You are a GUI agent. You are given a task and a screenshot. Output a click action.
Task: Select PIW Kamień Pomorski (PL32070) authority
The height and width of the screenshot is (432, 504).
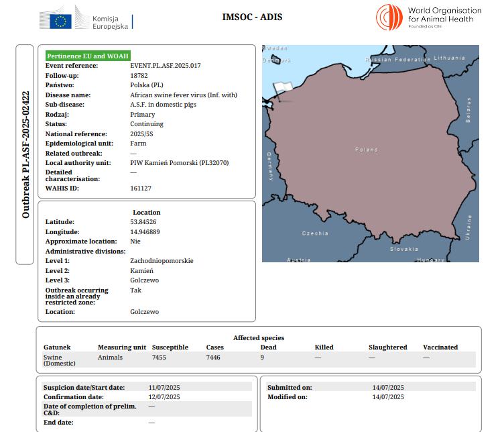(x=180, y=163)
